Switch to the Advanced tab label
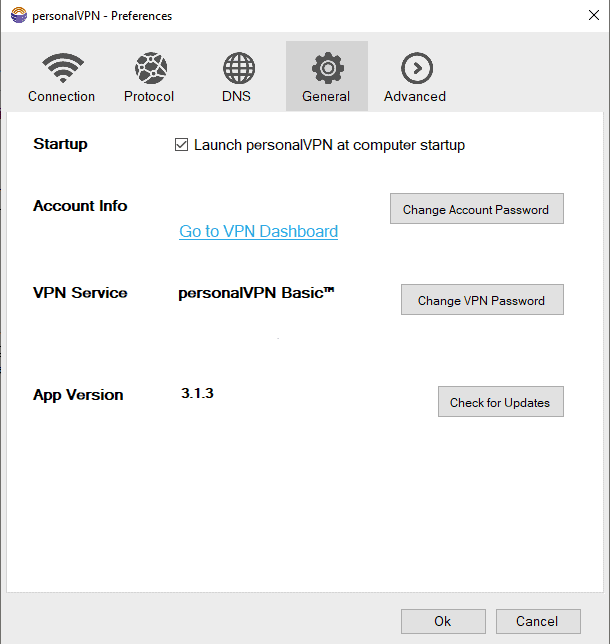 [414, 96]
